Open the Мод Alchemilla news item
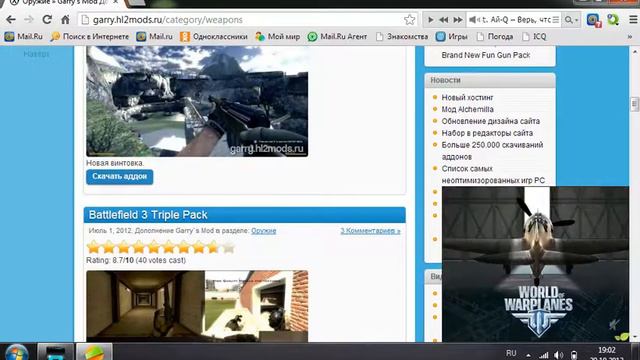 (467, 109)
